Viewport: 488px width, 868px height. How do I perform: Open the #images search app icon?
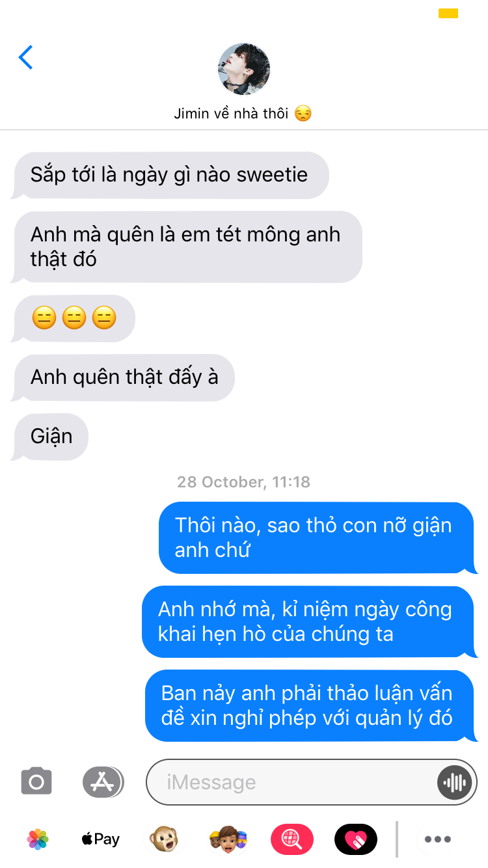pyautogui.click(x=292, y=839)
